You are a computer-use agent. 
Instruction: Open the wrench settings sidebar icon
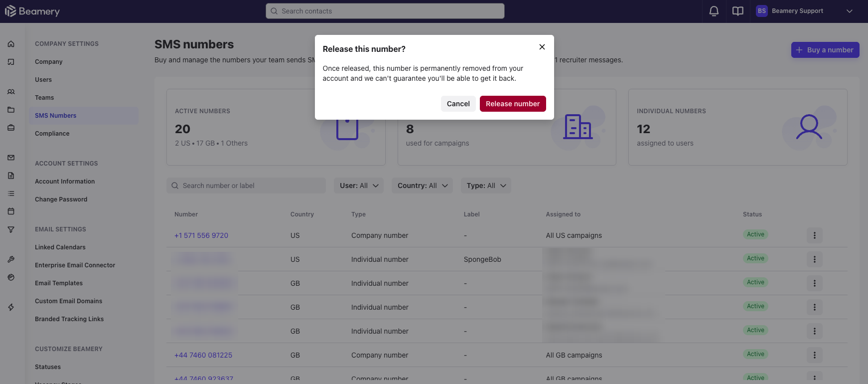pyautogui.click(x=11, y=259)
